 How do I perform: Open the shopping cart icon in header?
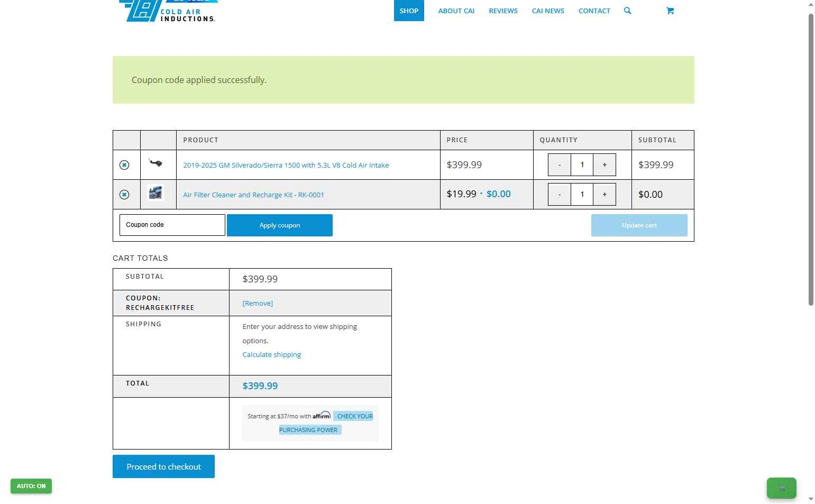(670, 11)
